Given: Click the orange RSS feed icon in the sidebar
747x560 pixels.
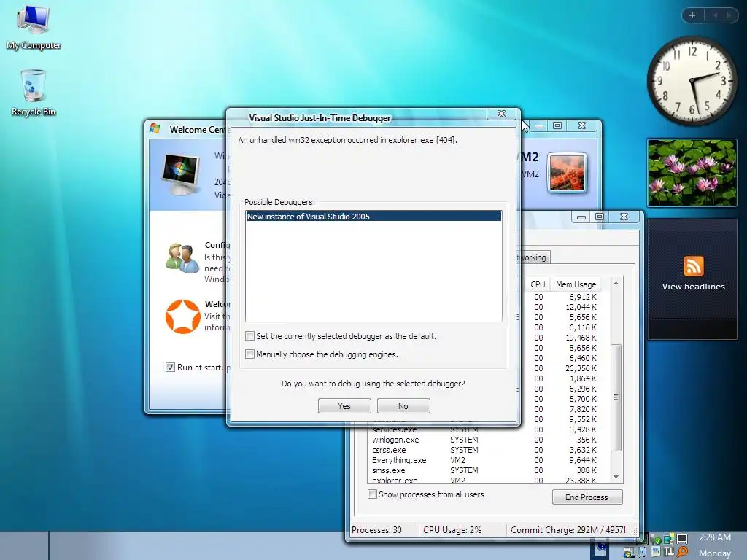Looking at the screenshot, I should (693, 265).
